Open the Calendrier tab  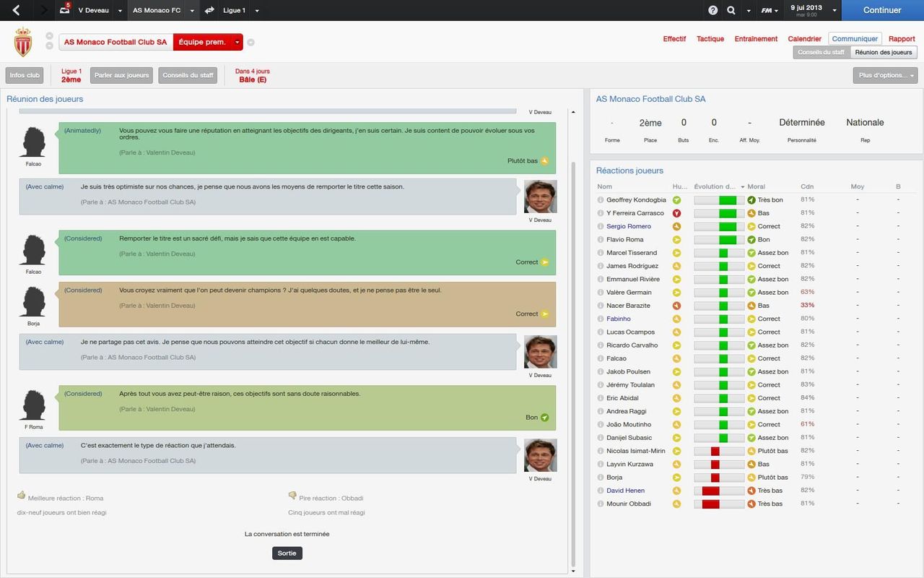coord(804,39)
